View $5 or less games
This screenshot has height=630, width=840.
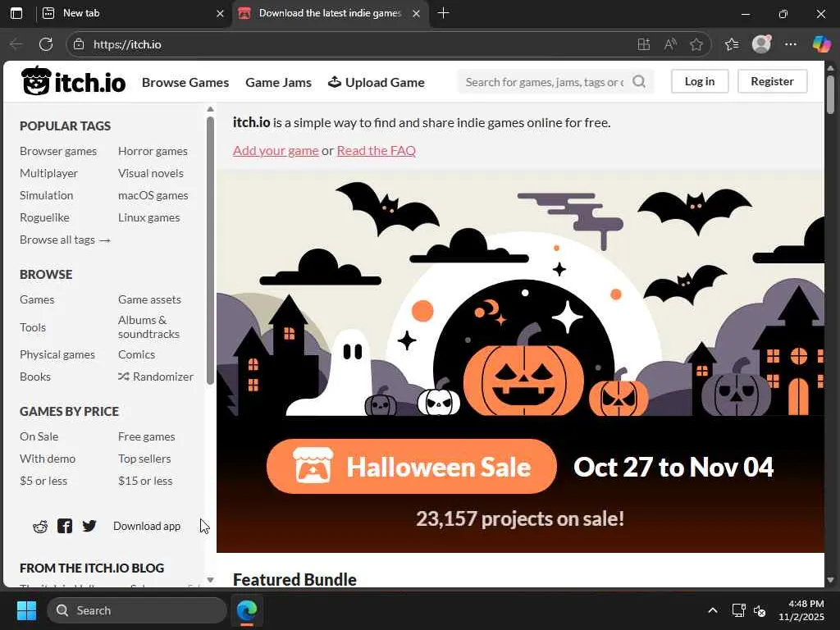pos(43,481)
